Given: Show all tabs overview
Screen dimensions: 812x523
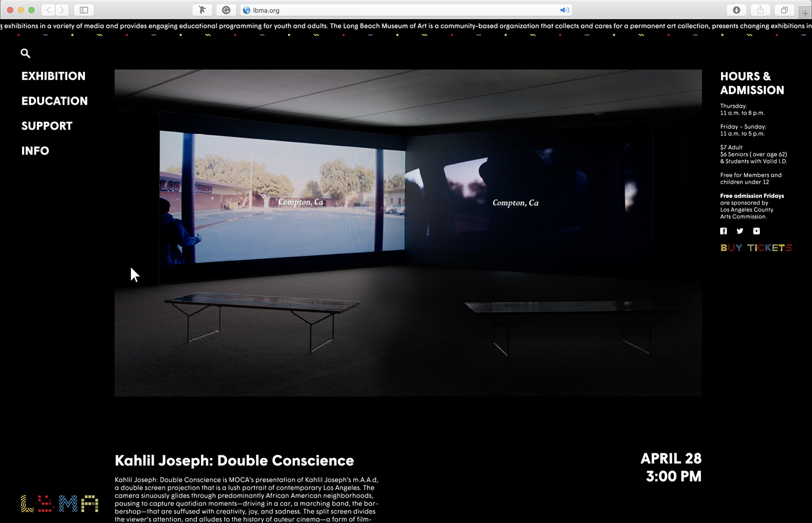Looking at the screenshot, I should [x=784, y=10].
